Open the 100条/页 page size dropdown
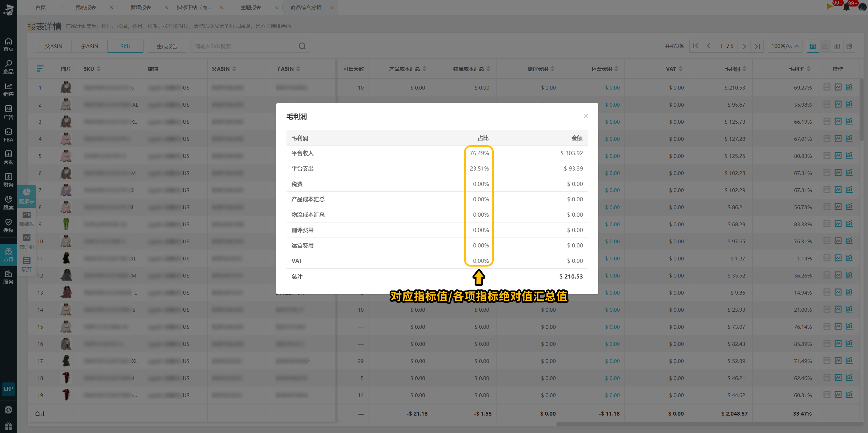The height and width of the screenshot is (433, 868). tap(785, 46)
